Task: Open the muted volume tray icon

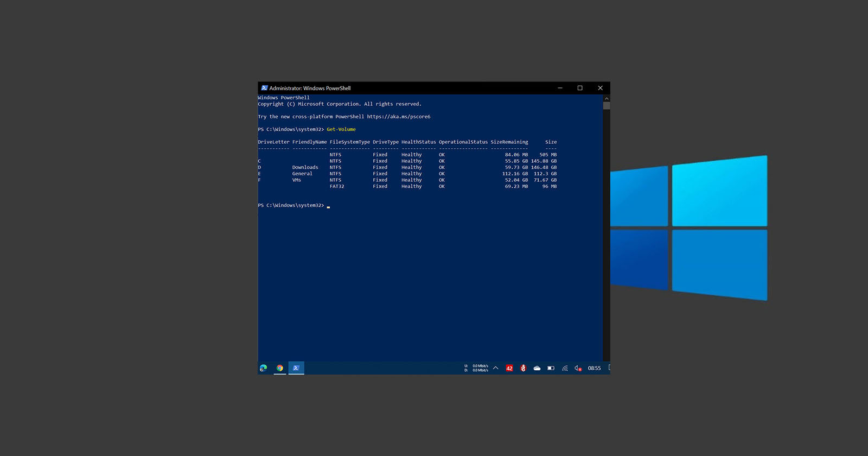Action: click(578, 368)
